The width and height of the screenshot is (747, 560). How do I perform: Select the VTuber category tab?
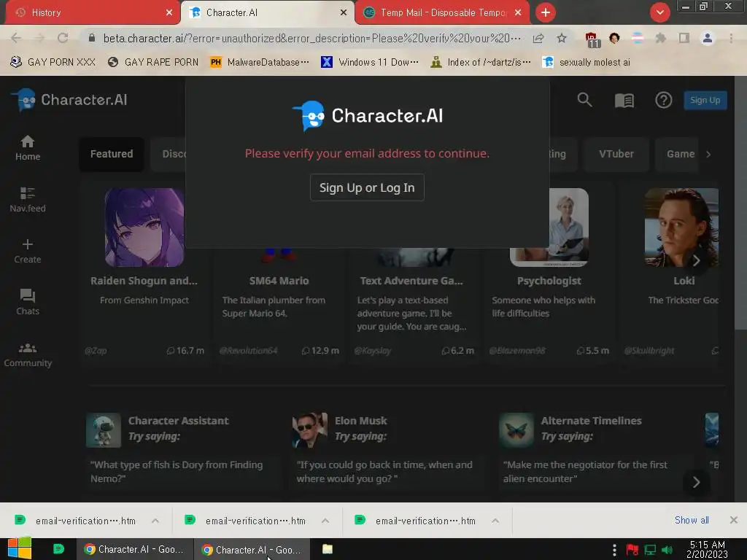[616, 154]
